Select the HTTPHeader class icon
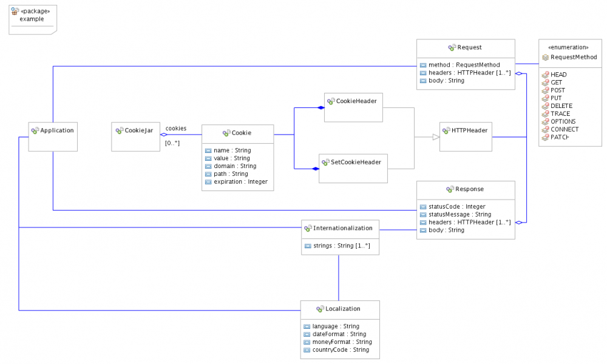The width and height of the screenshot is (607, 364). [447, 130]
